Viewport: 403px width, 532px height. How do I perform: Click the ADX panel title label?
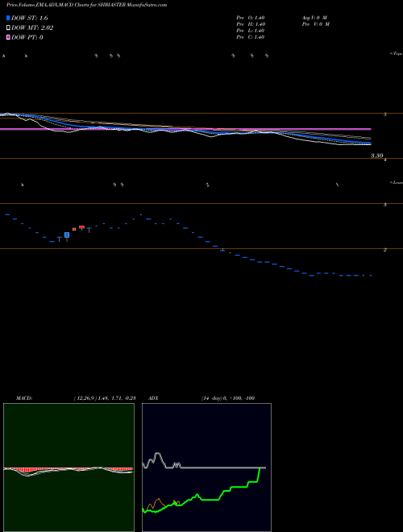(153, 398)
